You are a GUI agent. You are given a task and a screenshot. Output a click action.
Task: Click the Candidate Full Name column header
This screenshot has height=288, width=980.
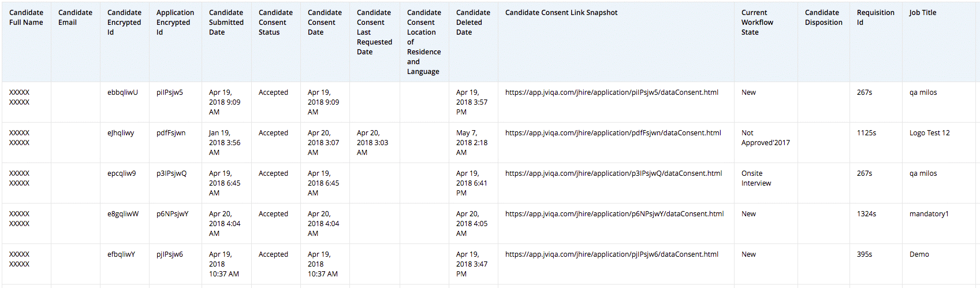(x=26, y=17)
